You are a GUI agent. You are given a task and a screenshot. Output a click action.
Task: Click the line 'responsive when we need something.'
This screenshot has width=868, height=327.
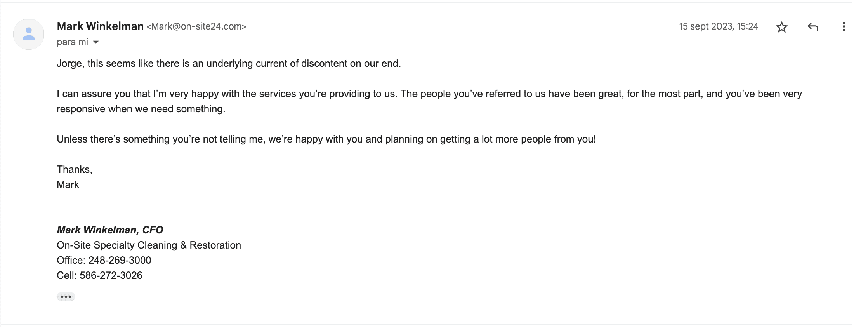[141, 109]
